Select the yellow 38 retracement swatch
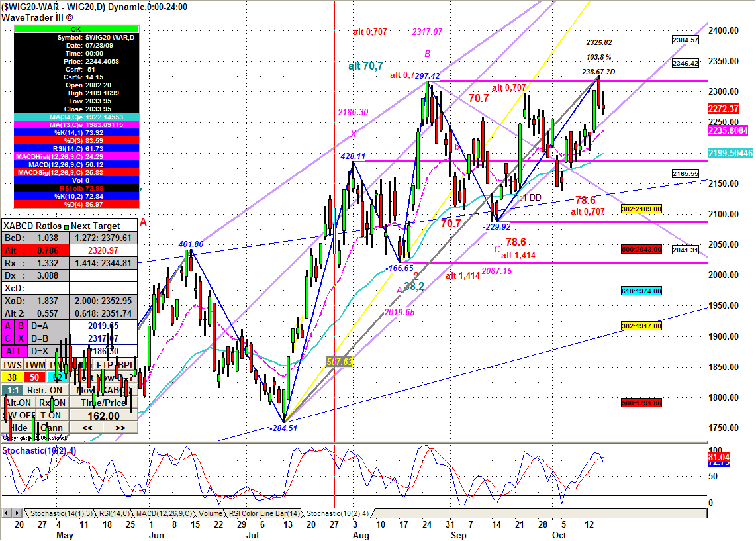This screenshot has height=541, width=756. click(x=12, y=377)
